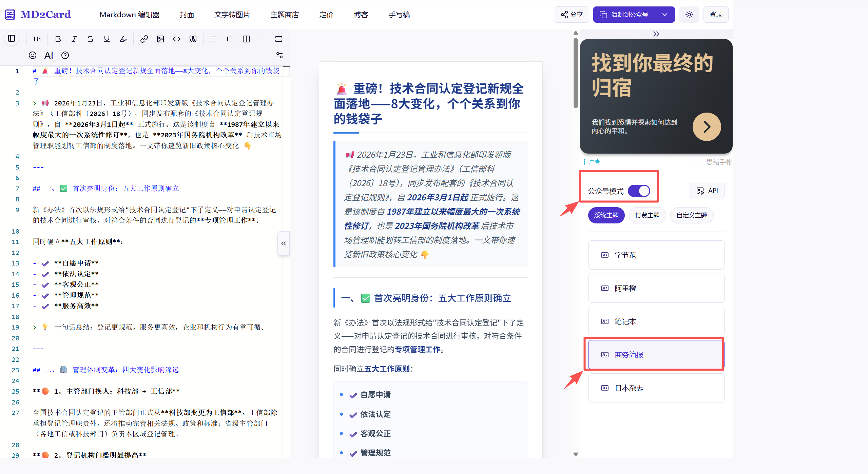Choose the 字节范 theme
Image resolution: width=868 pixels, height=474 pixels.
656,255
